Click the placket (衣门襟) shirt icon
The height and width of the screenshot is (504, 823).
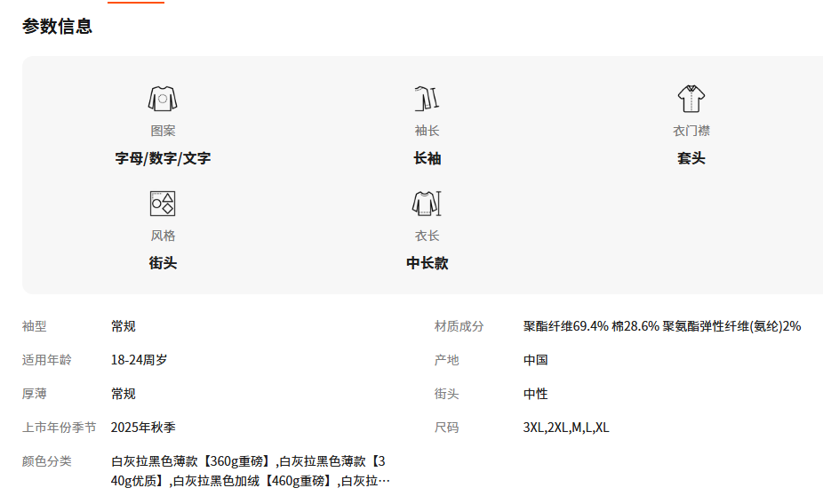point(691,99)
